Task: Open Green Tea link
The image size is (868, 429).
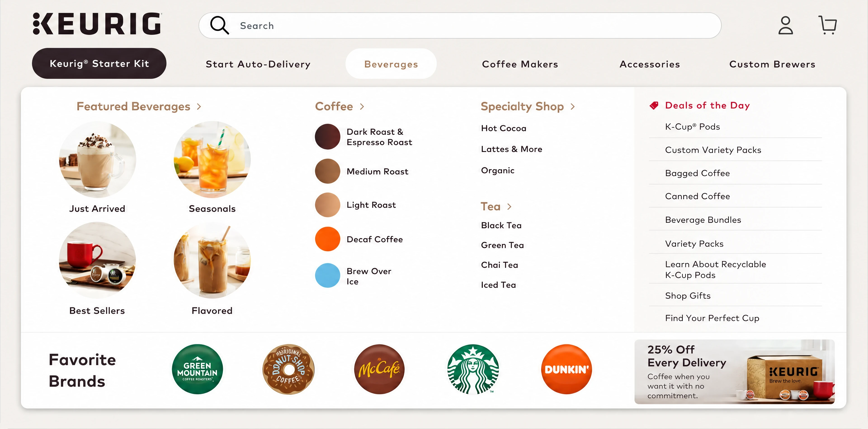Action: pos(502,245)
